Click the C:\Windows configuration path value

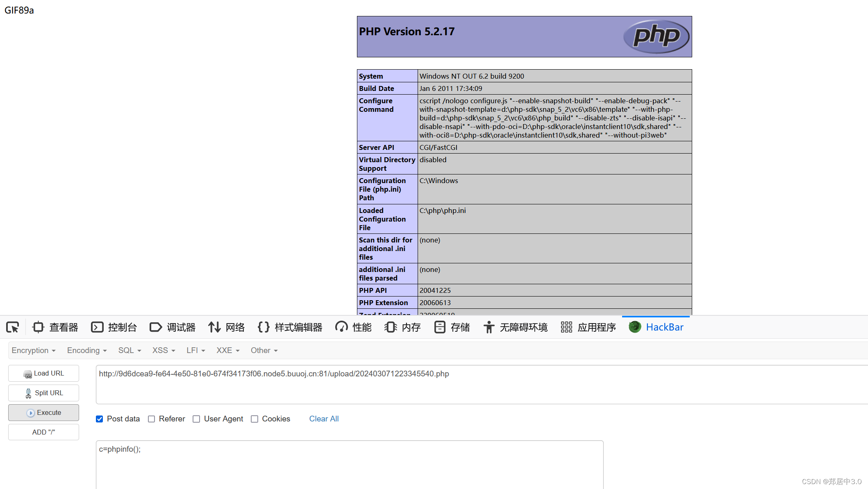439,181
